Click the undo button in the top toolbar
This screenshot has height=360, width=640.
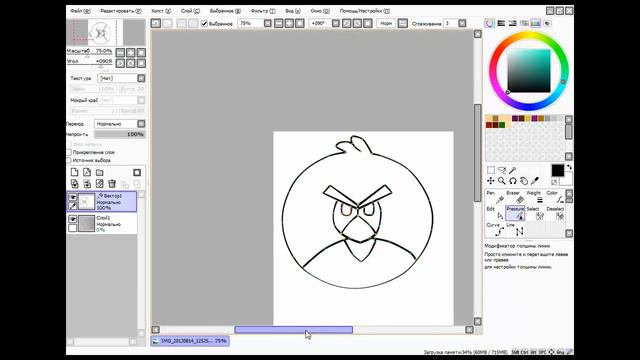click(x=156, y=23)
